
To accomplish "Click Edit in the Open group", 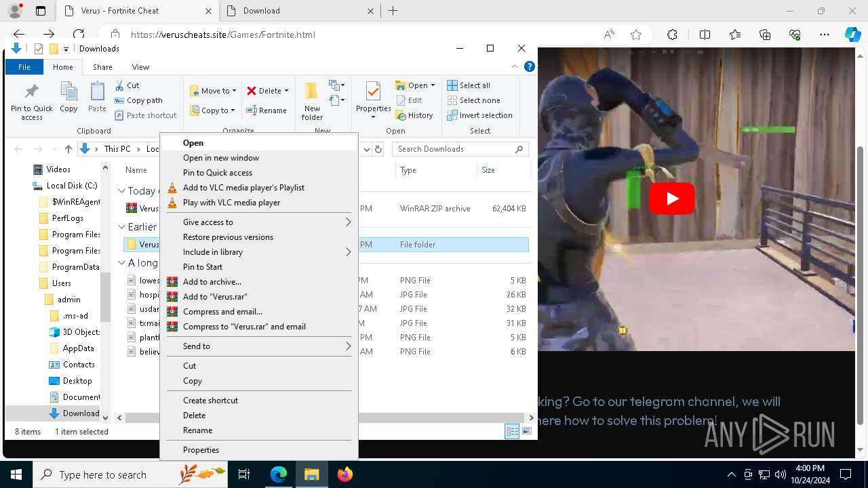I will click(409, 100).
